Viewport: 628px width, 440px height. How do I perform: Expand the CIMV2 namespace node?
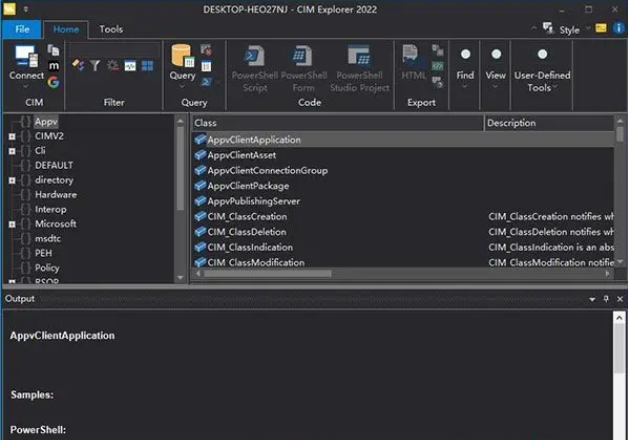pos(12,136)
